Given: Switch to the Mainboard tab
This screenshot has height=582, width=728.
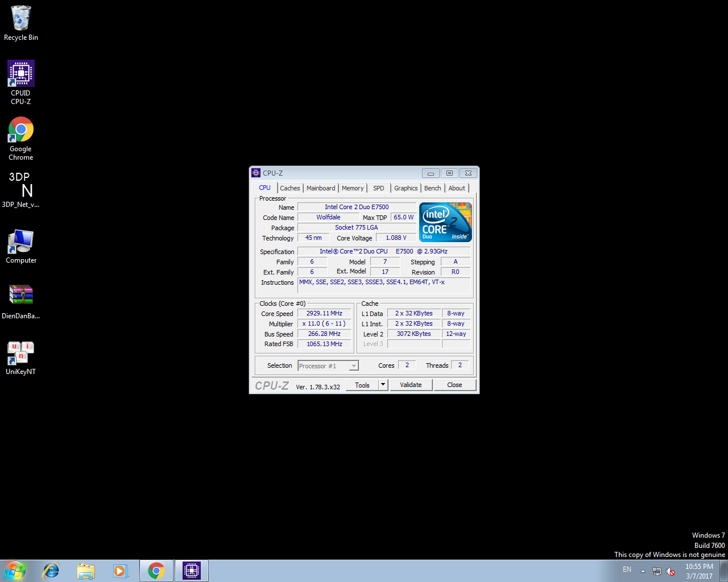Looking at the screenshot, I should (x=321, y=188).
